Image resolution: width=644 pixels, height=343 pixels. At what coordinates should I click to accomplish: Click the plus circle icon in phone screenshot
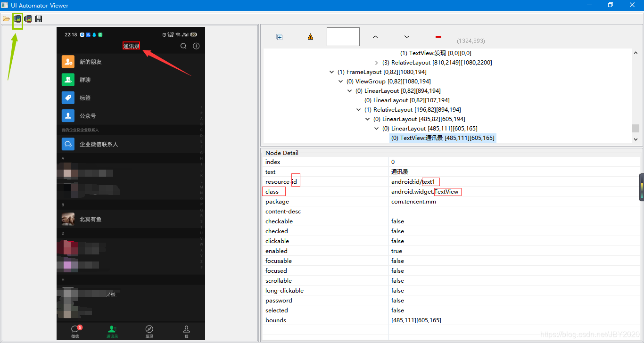coord(197,46)
